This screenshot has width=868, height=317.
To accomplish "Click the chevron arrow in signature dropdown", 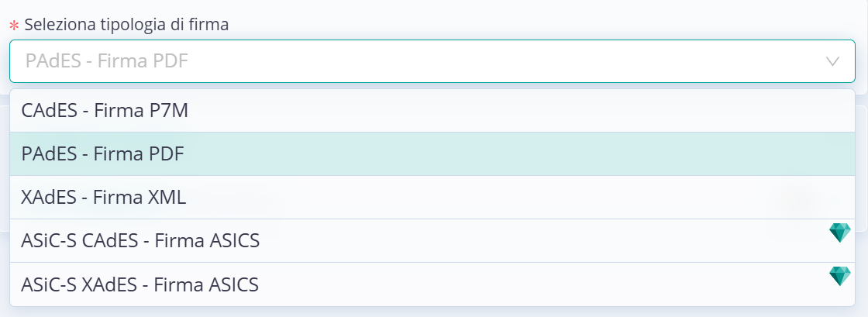I will click(832, 61).
